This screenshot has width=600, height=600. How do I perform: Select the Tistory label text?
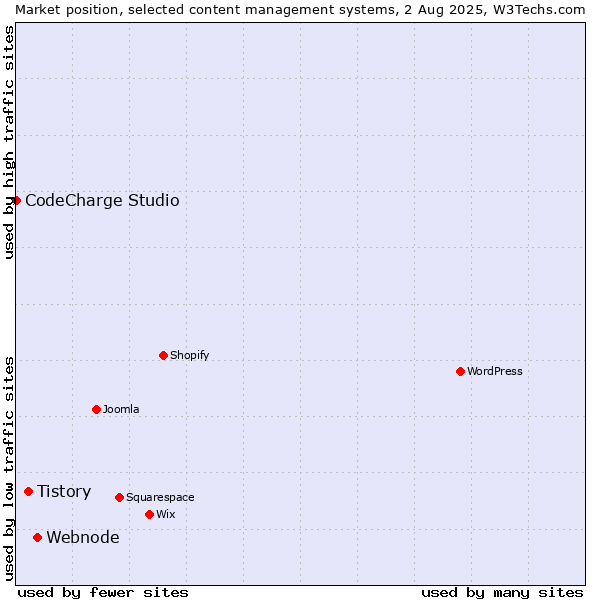[x=64, y=492]
